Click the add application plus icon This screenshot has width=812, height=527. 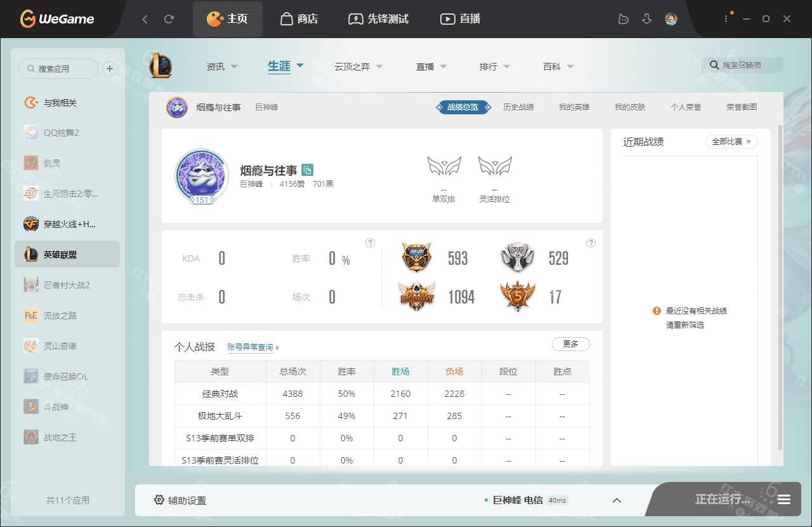click(x=110, y=69)
